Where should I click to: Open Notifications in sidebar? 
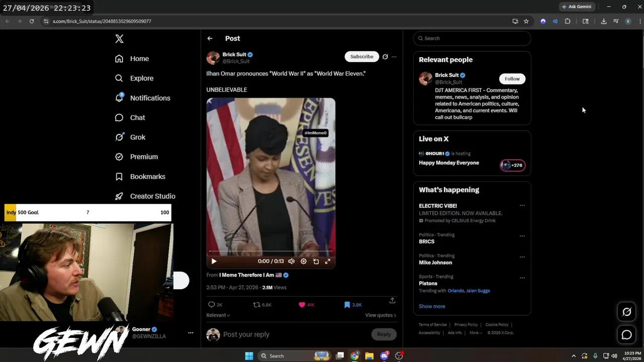[149, 98]
